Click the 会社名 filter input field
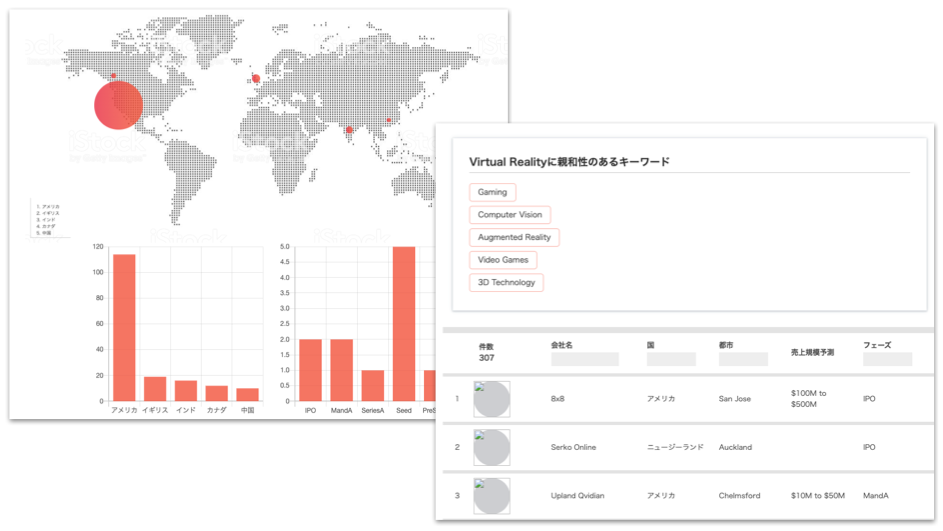Screen dimensions: 943x531 (x=585, y=359)
